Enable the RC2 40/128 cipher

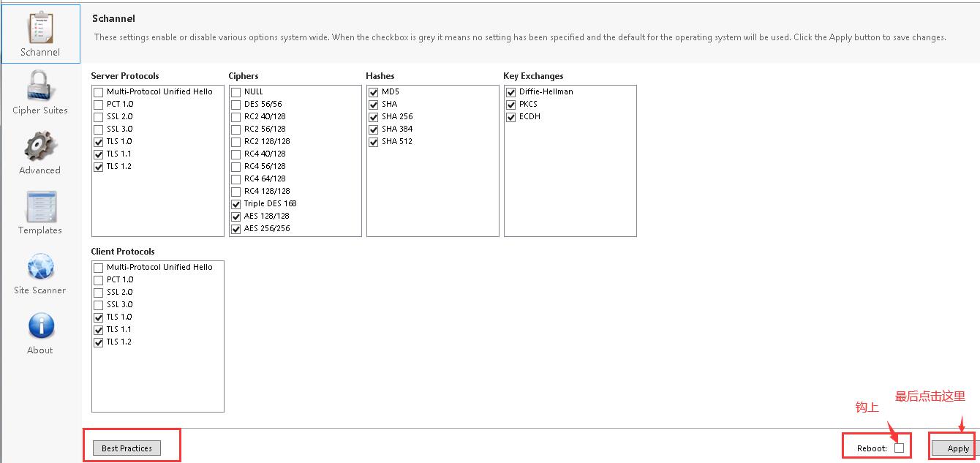click(x=235, y=117)
